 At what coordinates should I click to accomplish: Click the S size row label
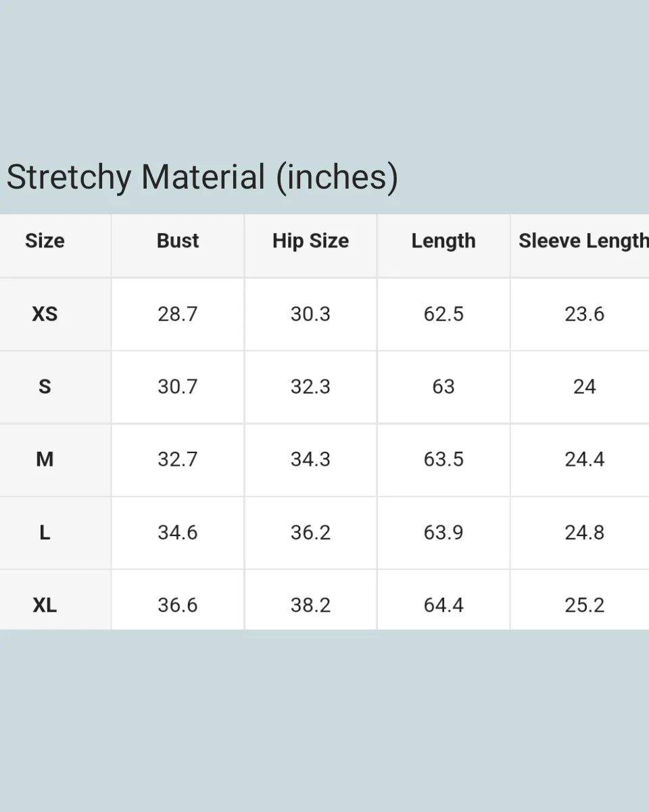pyautogui.click(x=45, y=387)
